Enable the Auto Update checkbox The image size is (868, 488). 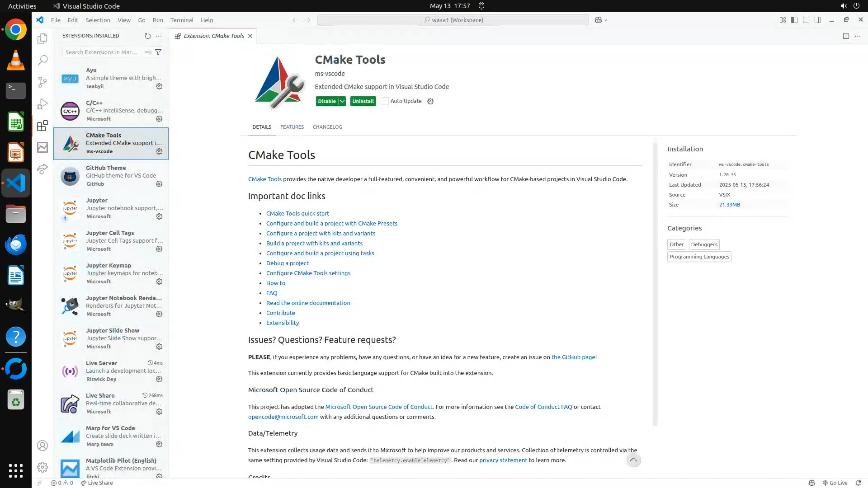pos(385,101)
